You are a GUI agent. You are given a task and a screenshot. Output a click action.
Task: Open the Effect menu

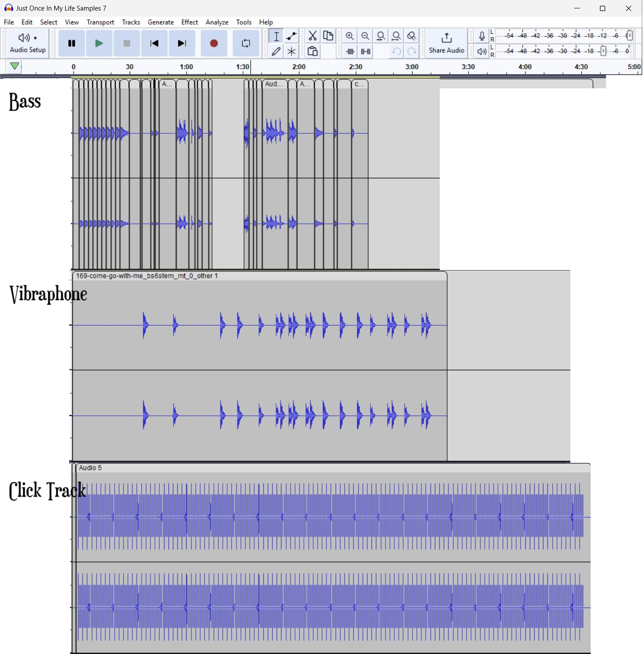[x=189, y=22]
